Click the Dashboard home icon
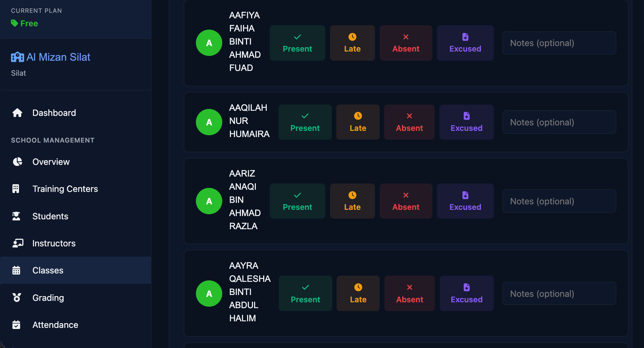 coord(17,113)
